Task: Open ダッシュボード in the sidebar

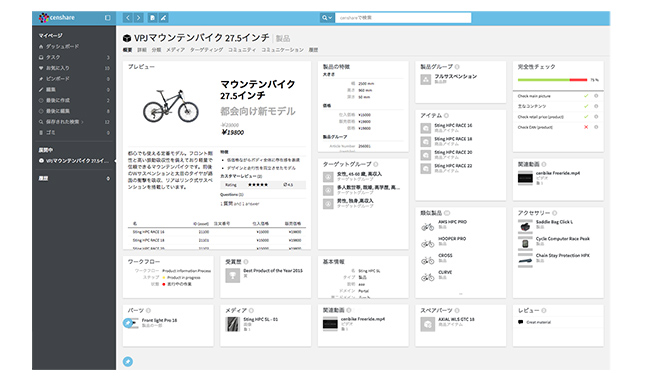Action: click(62, 47)
